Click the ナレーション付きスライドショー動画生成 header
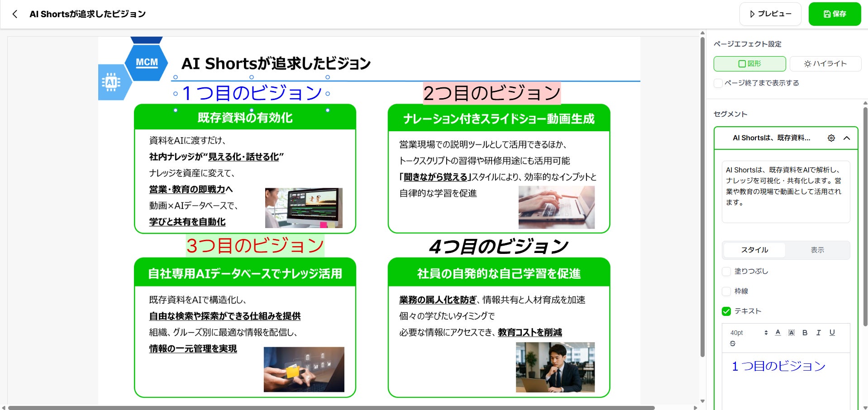 499,119
